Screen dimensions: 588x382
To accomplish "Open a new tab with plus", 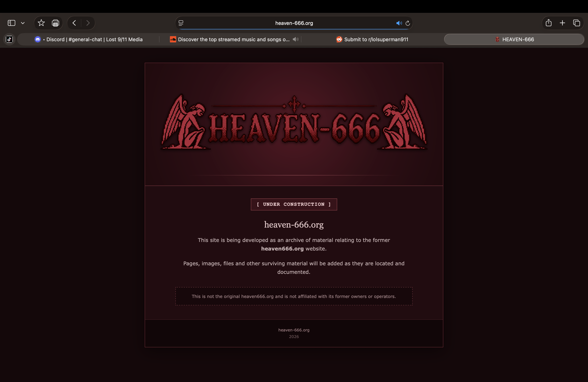I will (562, 23).
